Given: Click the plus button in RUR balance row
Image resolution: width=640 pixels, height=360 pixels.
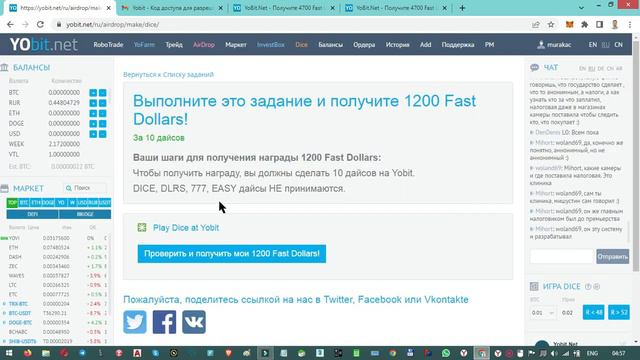Looking at the screenshot, I should [93, 103].
